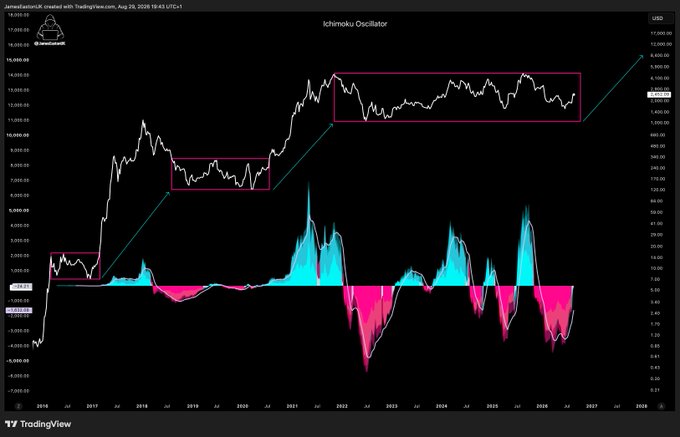Select the 2,652.00 current price label

(658, 95)
